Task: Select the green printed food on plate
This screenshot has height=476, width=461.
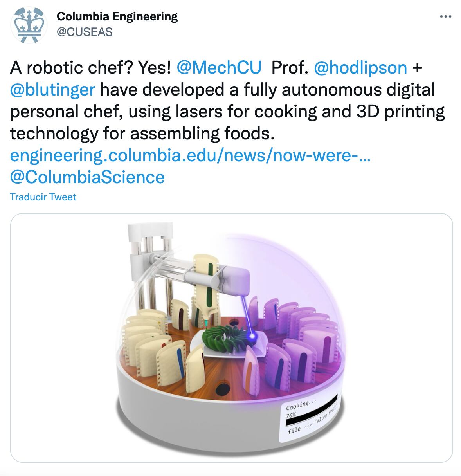Action: click(x=228, y=338)
